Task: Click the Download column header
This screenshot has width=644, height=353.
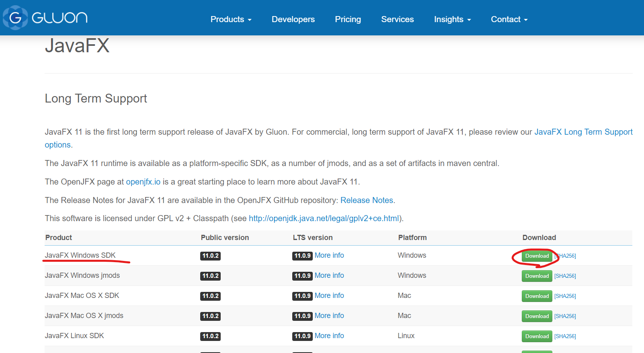Action: [x=539, y=238]
